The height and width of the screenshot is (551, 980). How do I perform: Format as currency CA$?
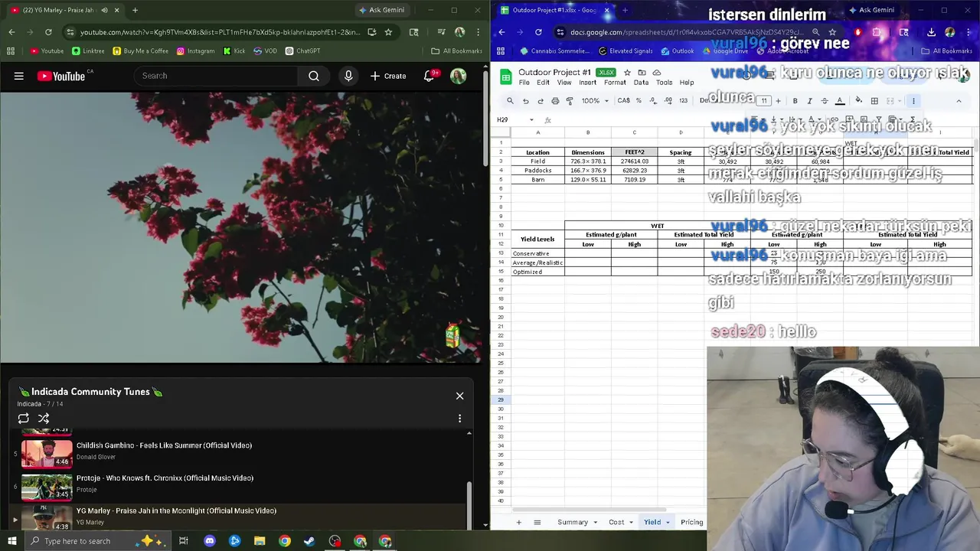pyautogui.click(x=623, y=101)
